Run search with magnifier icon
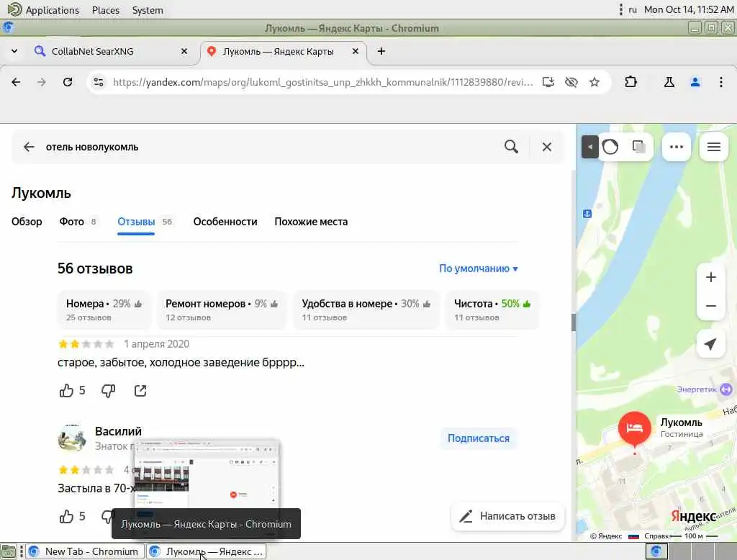The height and width of the screenshot is (560, 737). point(512,147)
